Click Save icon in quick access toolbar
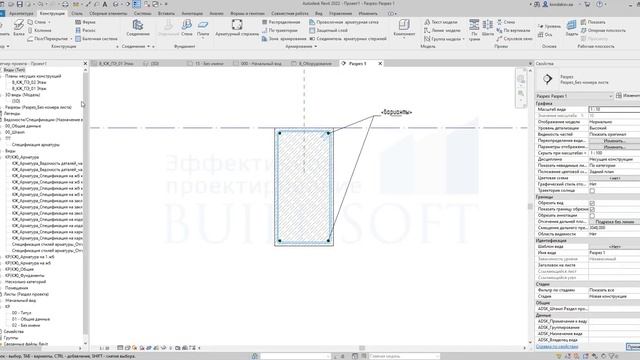The height and width of the screenshot is (360, 640). click(20, 4)
